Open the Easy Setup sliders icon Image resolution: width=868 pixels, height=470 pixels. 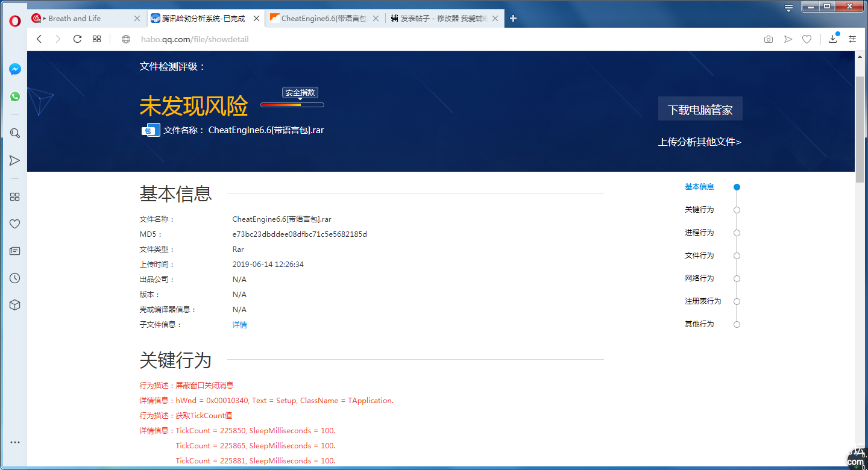852,39
